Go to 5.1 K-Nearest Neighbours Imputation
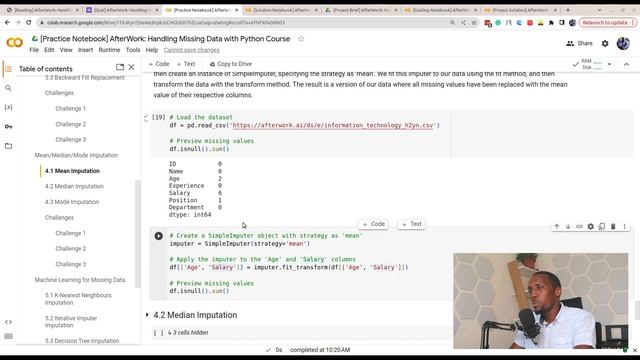This screenshot has height=360, width=640. pos(78,299)
